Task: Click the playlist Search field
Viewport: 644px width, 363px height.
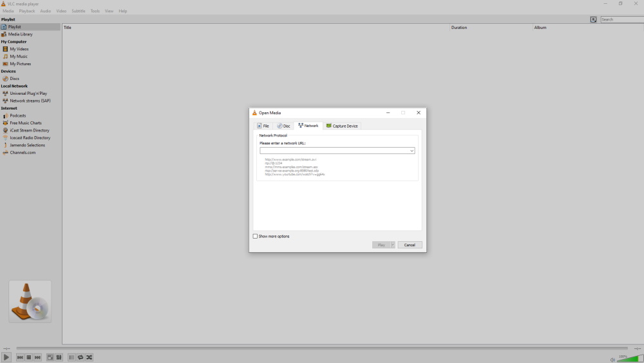Action: [622, 19]
